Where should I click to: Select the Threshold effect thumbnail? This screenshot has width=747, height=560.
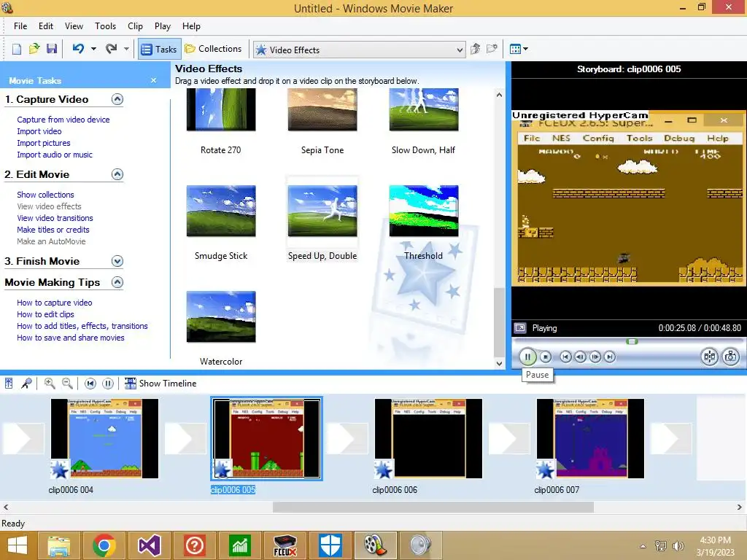coord(424,211)
